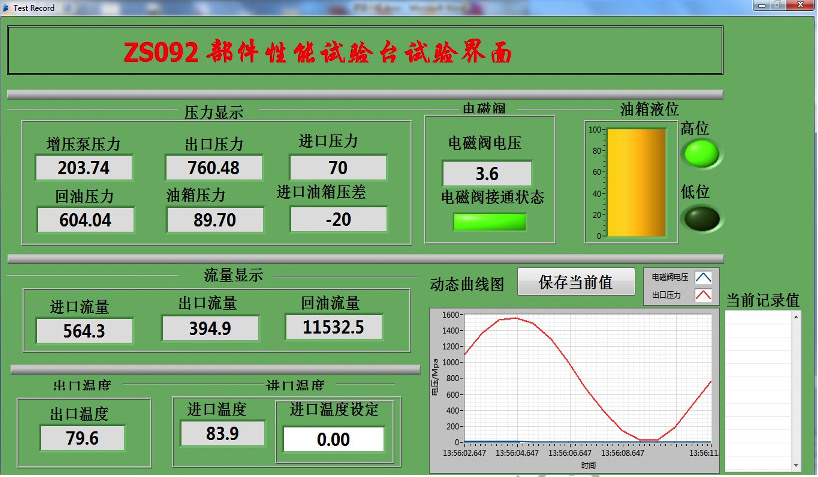Image resolution: width=818 pixels, height=477 pixels.
Task: Click the 进口油箱压差 value -20
Action: [338, 219]
